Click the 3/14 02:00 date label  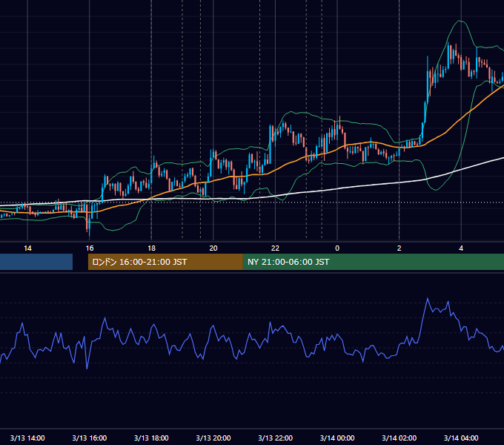pyautogui.click(x=399, y=438)
